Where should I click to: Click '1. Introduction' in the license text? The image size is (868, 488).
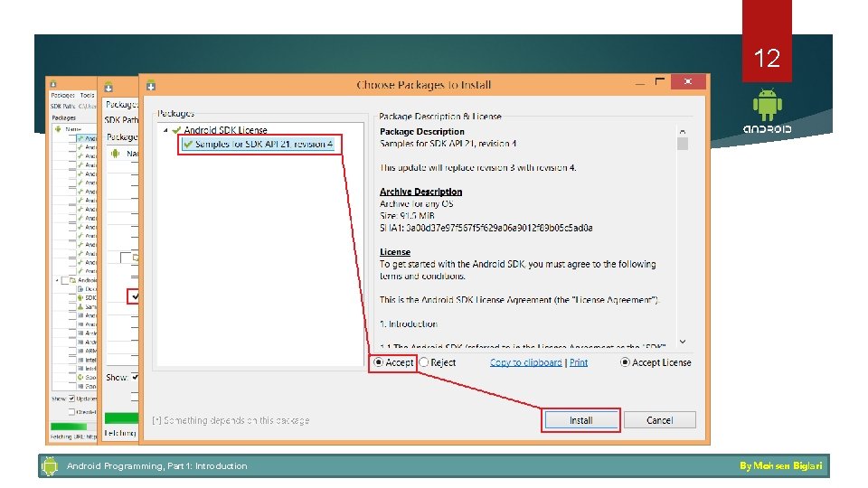(x=409, y=324)
